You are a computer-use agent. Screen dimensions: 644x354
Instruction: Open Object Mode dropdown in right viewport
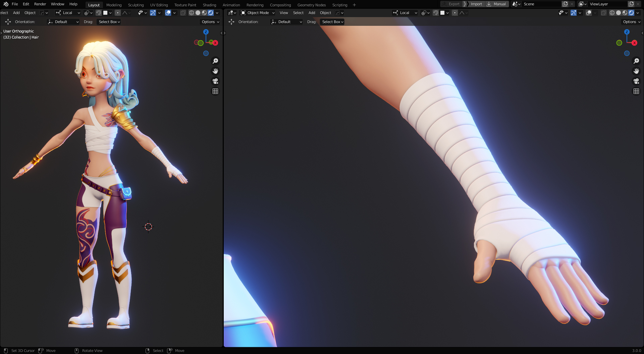coord(258,13)
